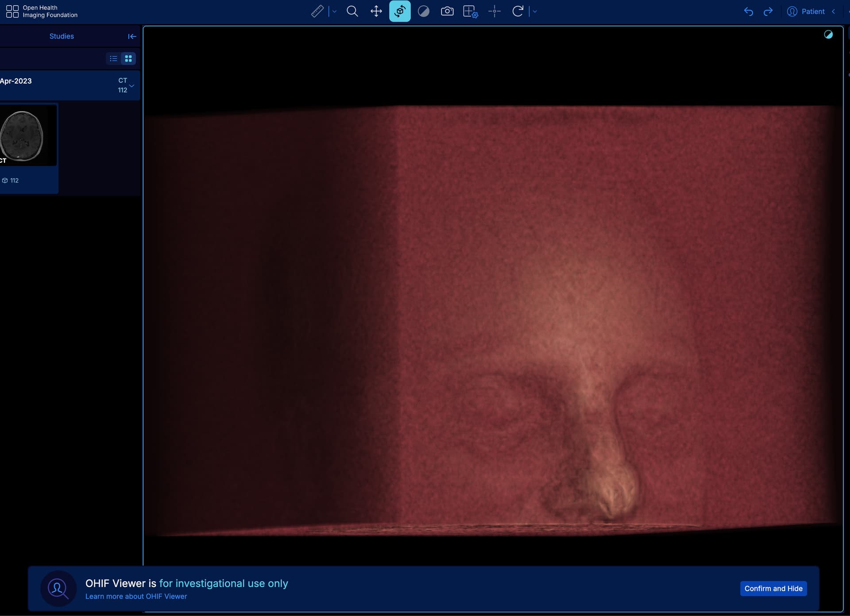Select the Length measurement ruler tool

point(317,12)
